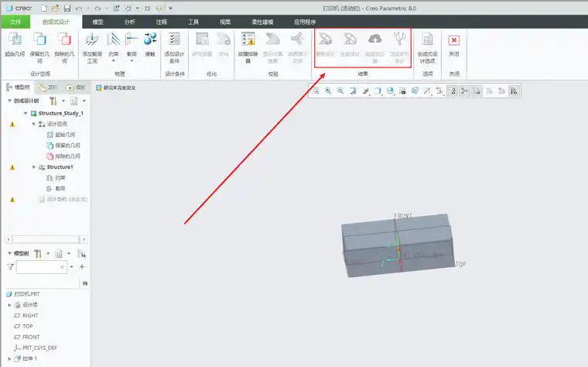Click the plus icon next to search field

point(82,267)
